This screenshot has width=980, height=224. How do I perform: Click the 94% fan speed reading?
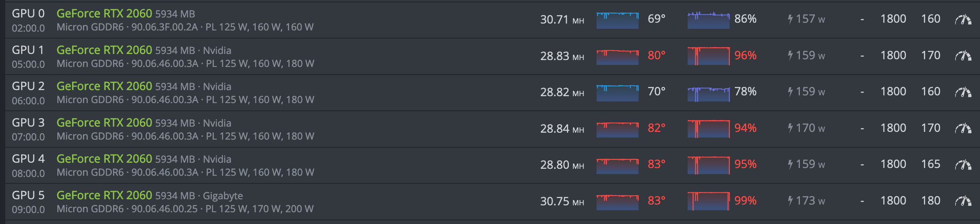coord(745,128)
